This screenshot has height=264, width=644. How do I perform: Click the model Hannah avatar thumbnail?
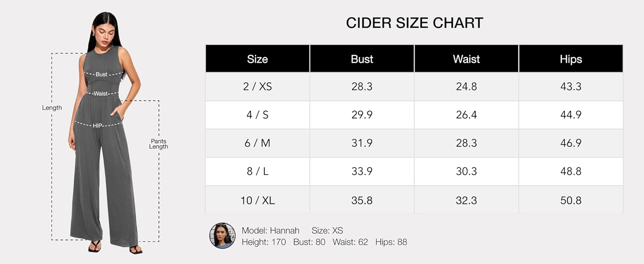click(223, 236)
